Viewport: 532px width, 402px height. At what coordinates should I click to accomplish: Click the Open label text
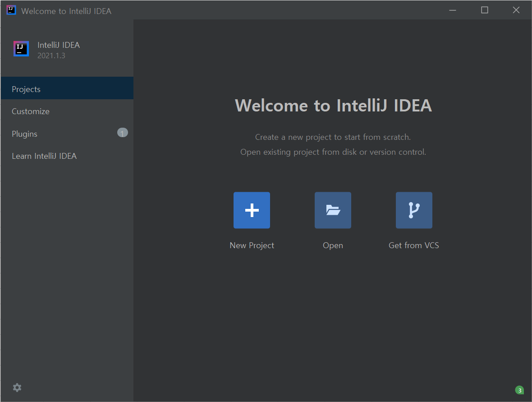point(333,245)
